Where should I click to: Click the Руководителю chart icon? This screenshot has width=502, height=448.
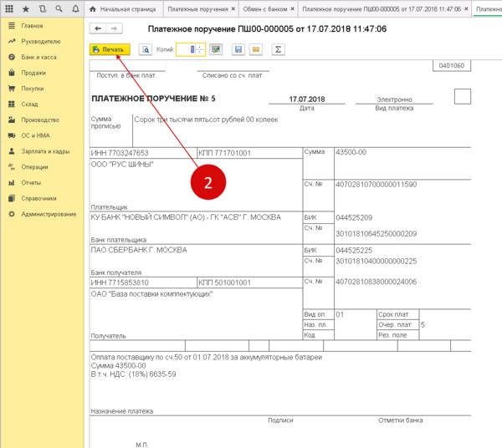12,41
